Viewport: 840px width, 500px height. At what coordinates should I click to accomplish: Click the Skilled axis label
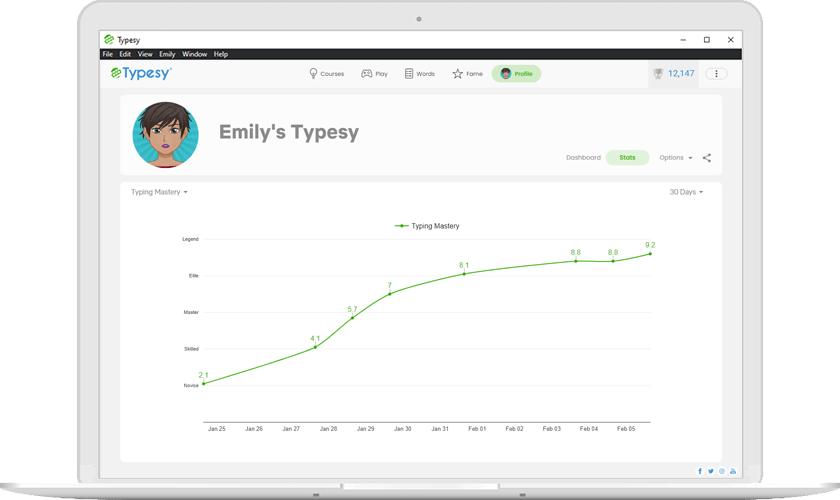[x=191, y=349]
